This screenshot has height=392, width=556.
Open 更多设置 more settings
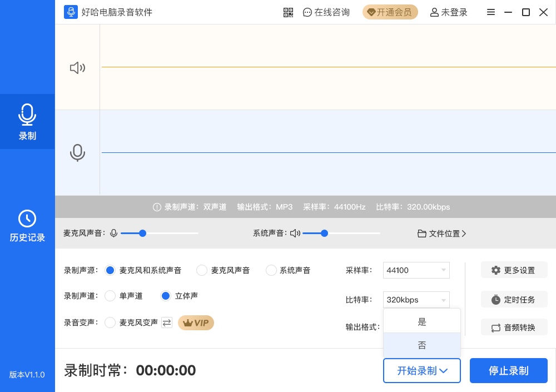514,270
